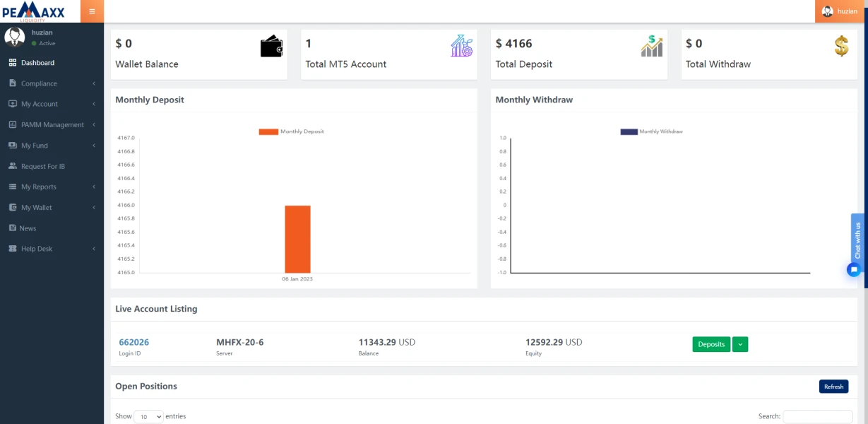The height and width of the screenshot is (424, 868).
Task: Click the Request For IB people icon
Action: (13, 166)
